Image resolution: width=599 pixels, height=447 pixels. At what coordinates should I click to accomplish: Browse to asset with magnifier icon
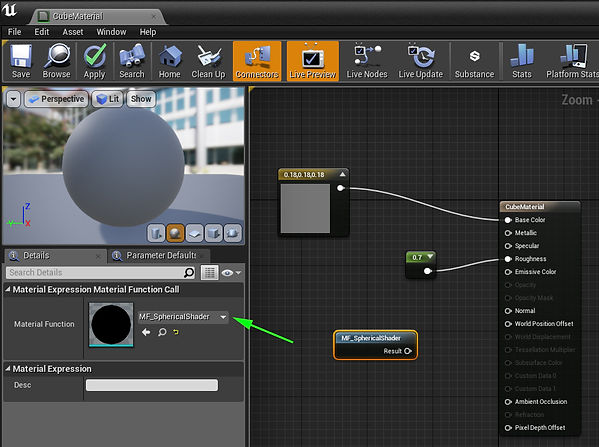(162, 332)
